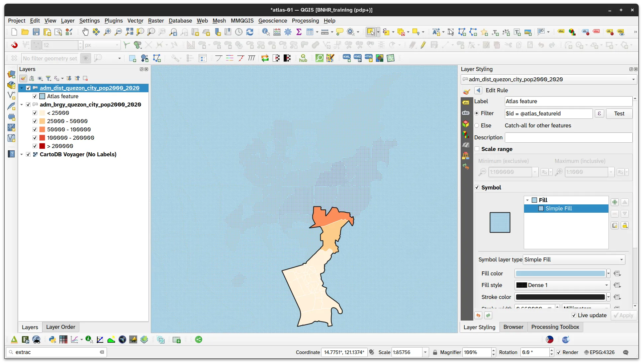This screenshot has height=364, width=643.
Task: Click the Stroke color swatch
Action: (560, 297)
